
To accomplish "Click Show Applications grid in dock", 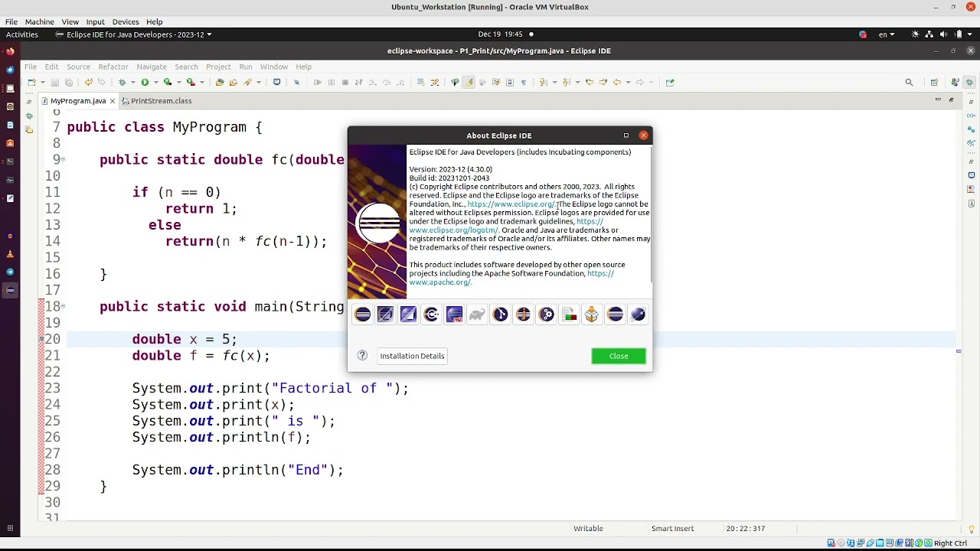I will pos(10,528).
